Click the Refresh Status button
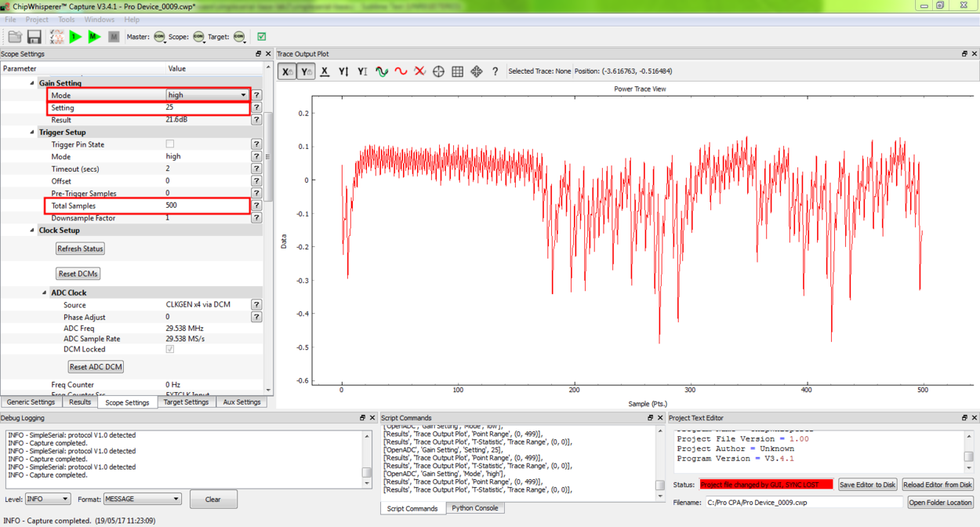Image resolution: width=980 pixels, height=527 pixels. [80, 249]
